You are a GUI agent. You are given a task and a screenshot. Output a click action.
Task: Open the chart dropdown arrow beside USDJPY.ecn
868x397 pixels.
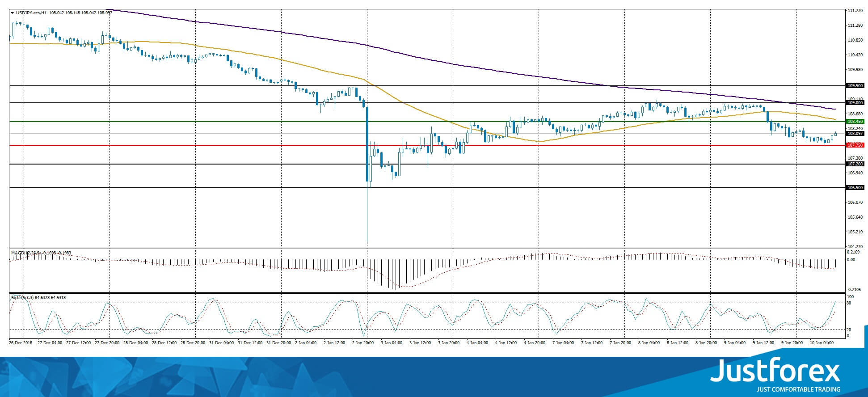point(12,13)
